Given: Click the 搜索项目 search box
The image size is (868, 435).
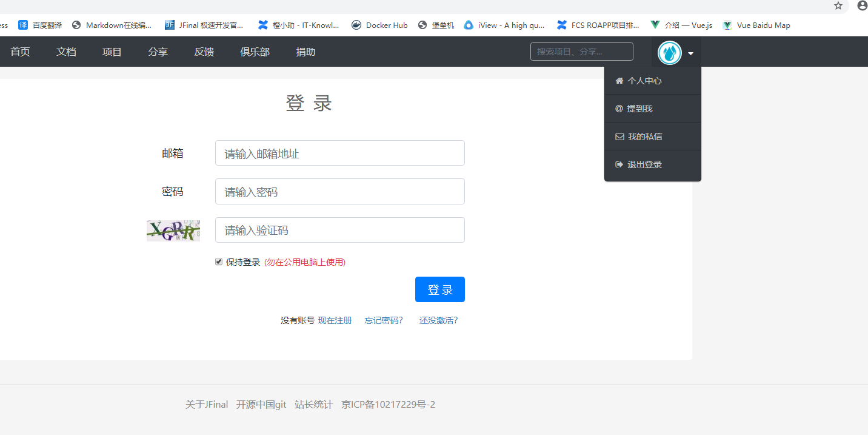Looking at the screenshot, I should (581, 52).
